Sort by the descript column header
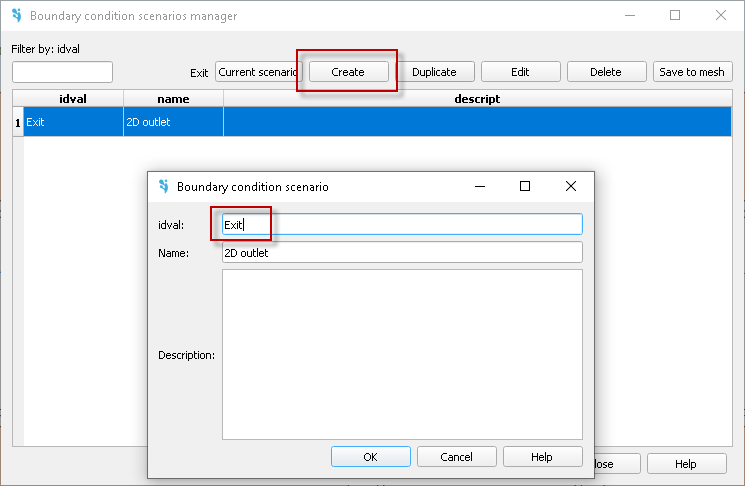Viewport: 745px width, 486px height. tap(476, 99)
